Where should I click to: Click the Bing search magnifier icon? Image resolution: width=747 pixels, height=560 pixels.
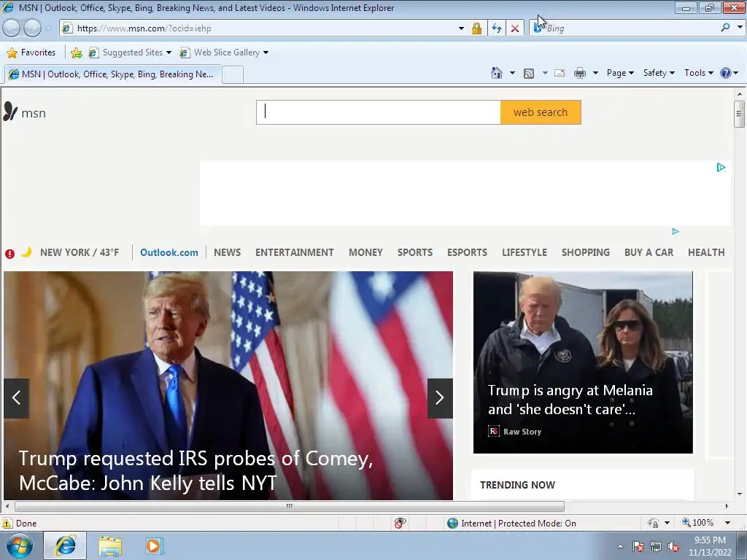point(725,28)
